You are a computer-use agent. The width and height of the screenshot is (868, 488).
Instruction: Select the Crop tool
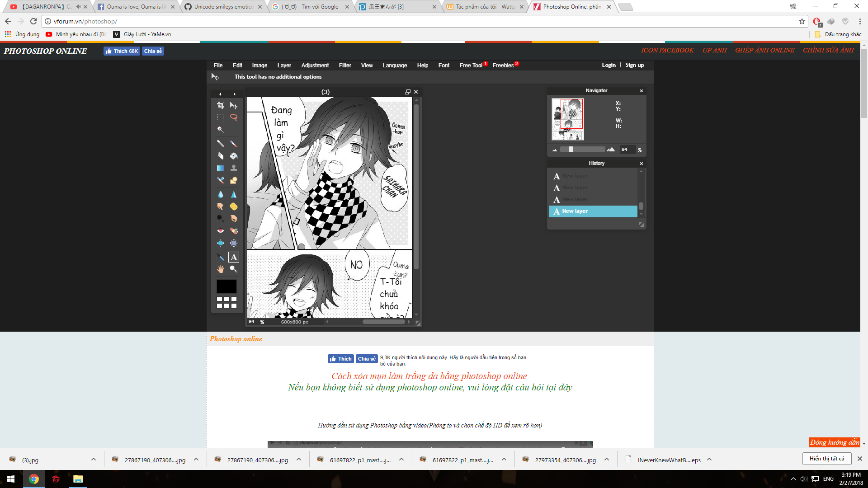tap(220, 105)
